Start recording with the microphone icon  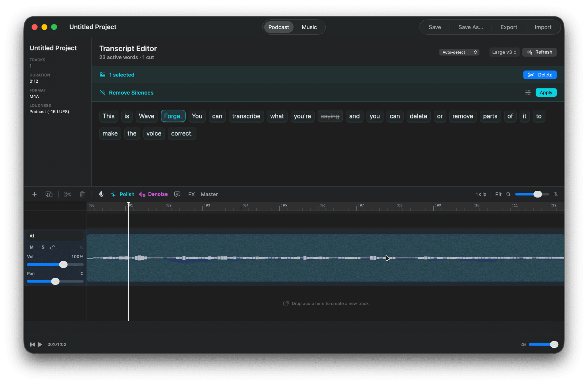[x=101, y=194]
